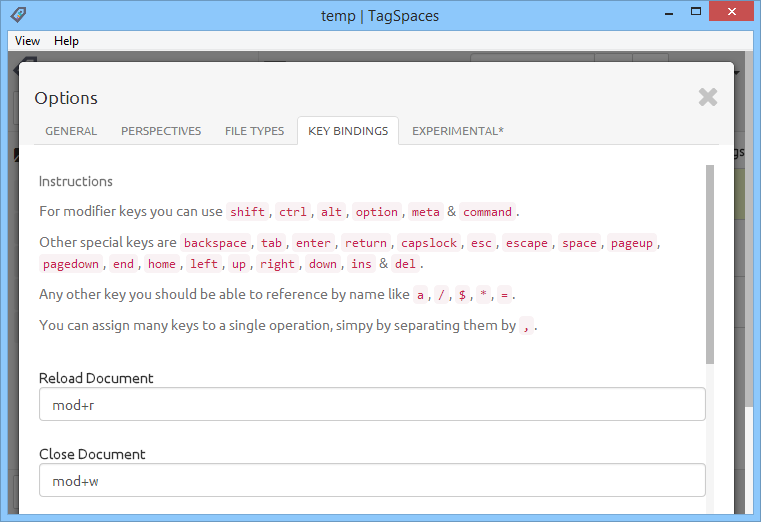Click the 'Options' dialog title

coord(66,98)
